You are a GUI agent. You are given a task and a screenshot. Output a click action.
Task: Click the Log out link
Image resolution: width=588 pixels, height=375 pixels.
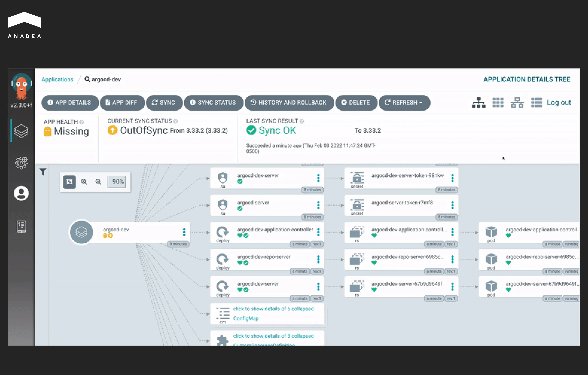(559, 102)
